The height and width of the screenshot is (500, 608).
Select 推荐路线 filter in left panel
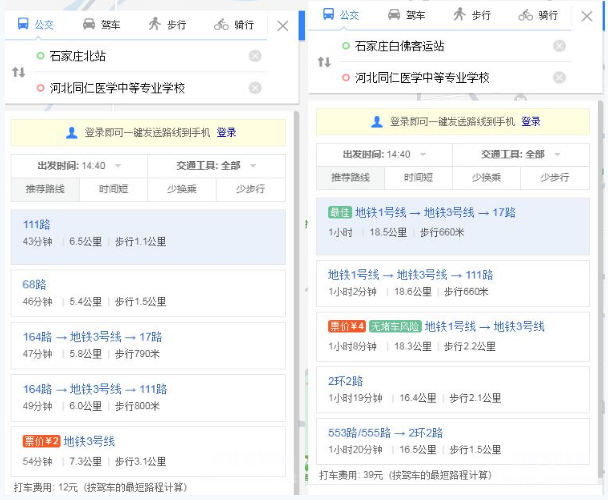(45, 189)
